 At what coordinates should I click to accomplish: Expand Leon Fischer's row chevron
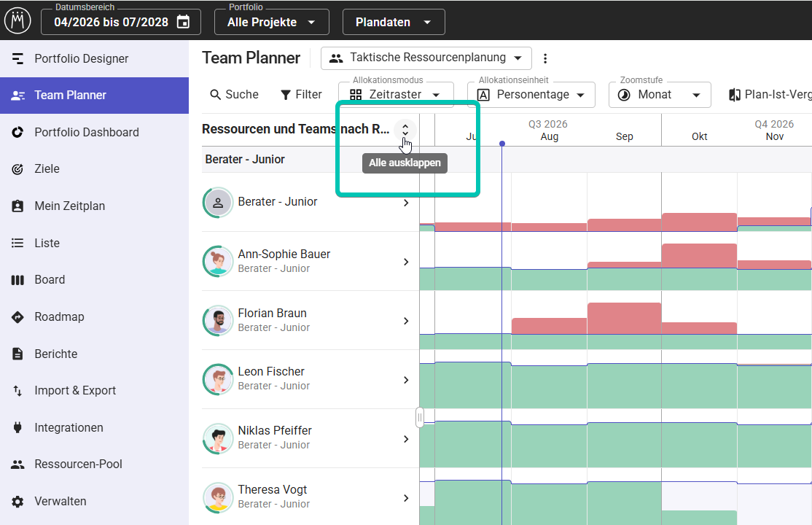(406, 380)
